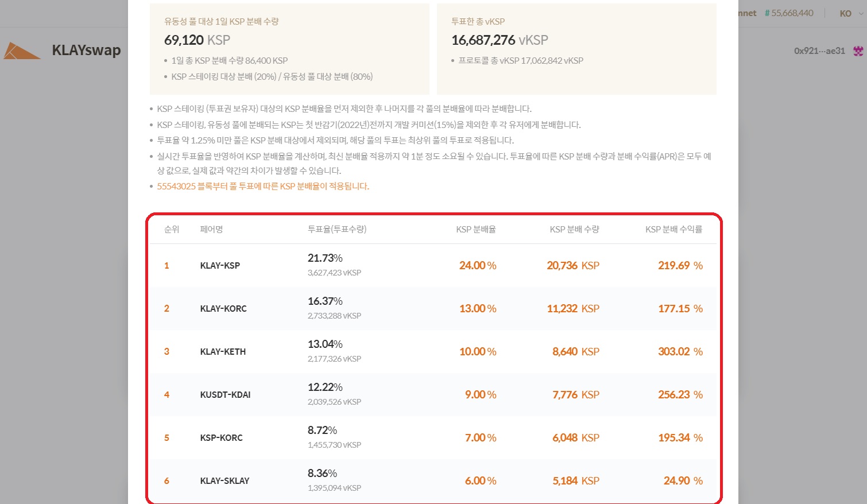
Task: Click the 16,687,276 vKSP total voted figure
Action: (x=500, y=40)
